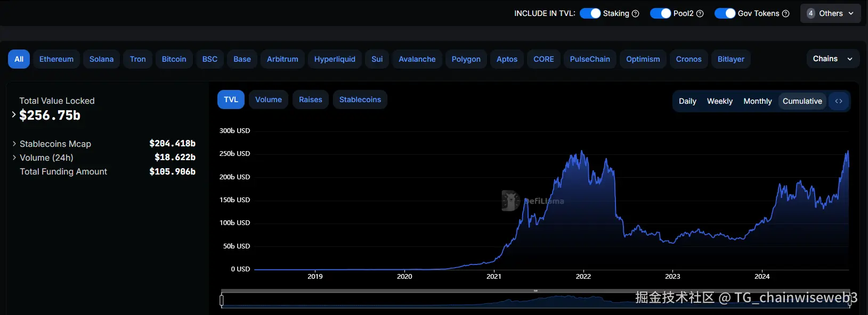Click the 2021 label on the chart axis

tap(494, 276)
